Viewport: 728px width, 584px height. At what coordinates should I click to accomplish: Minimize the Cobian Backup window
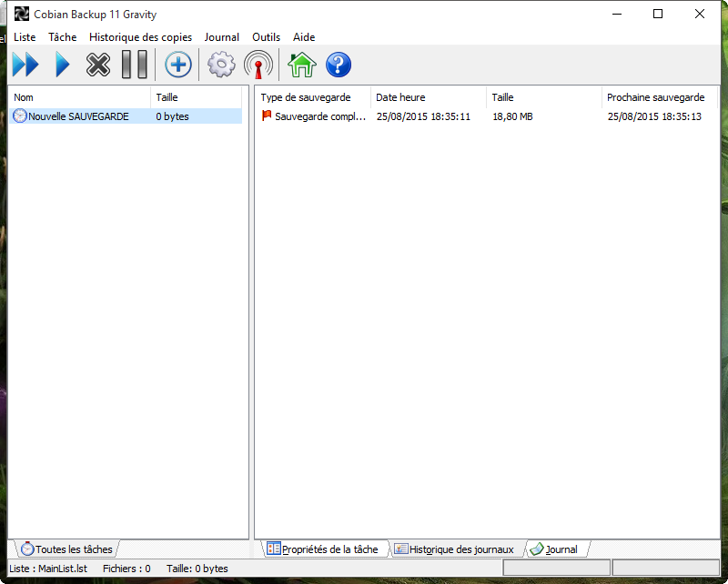(x=617, y=14)
